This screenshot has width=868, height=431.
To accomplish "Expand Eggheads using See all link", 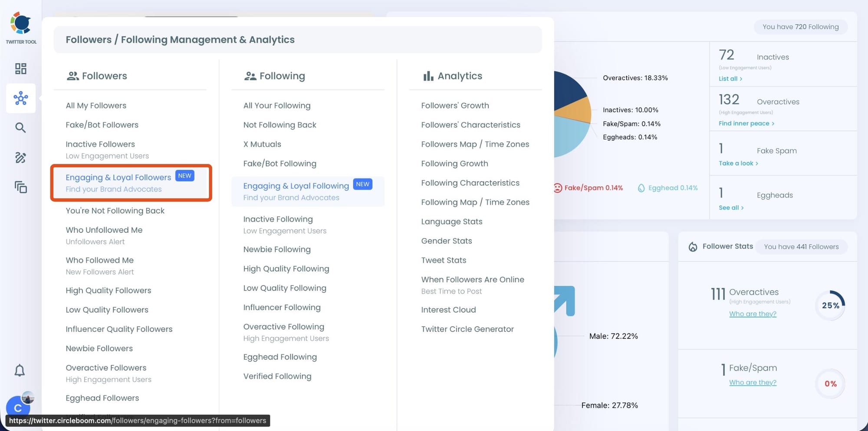I will [x=730, y=207].
